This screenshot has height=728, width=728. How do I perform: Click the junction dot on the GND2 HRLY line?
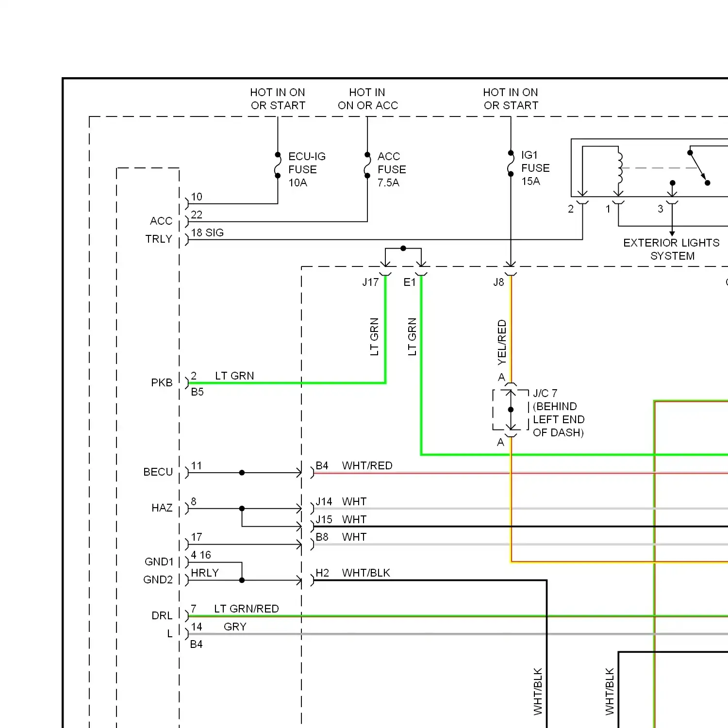[242, 580]
